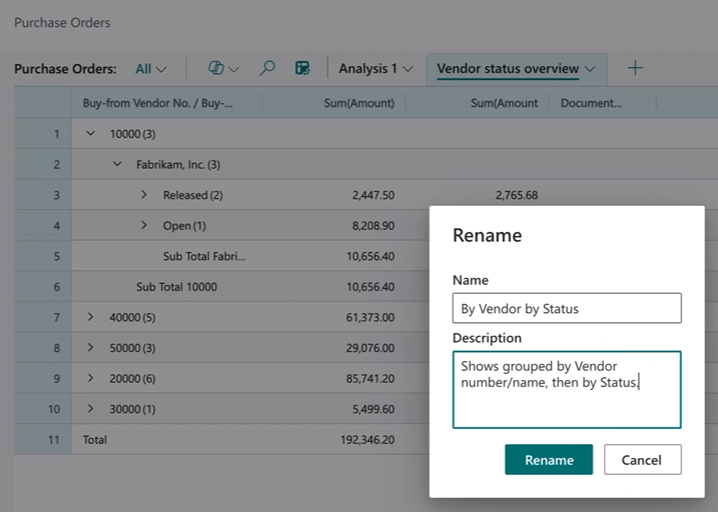Dismiss the dialog with Cancel
The height and width of the screenshot is (512, 718).
pos(642,459)
